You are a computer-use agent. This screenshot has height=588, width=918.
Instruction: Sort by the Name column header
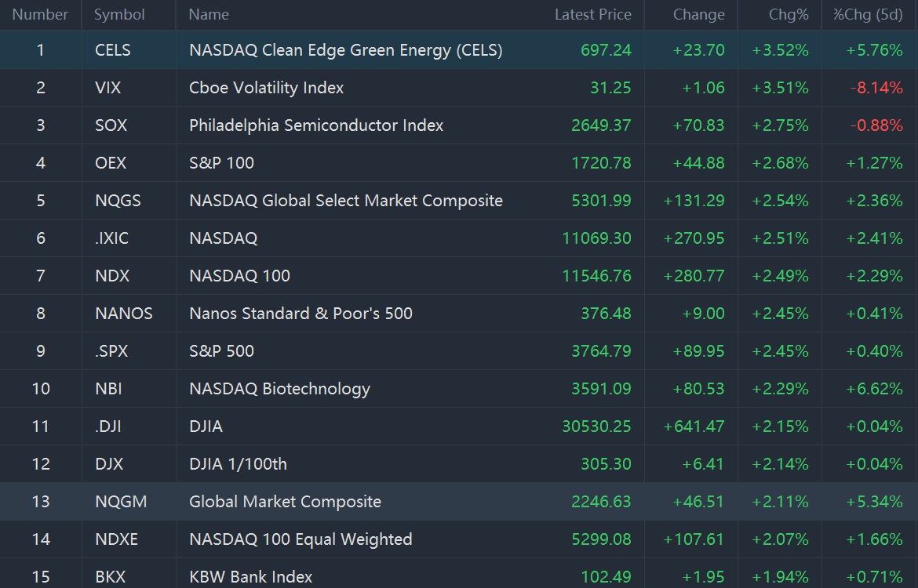209,15
